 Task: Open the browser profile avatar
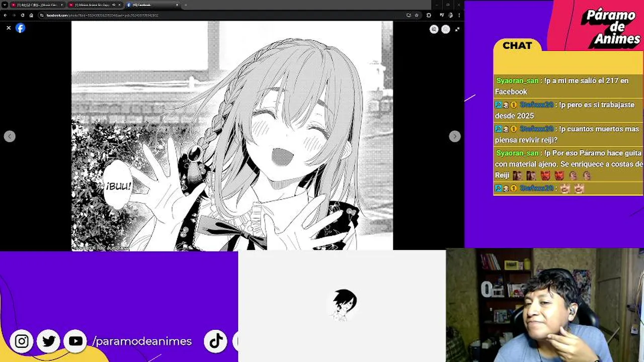[450, 15]
